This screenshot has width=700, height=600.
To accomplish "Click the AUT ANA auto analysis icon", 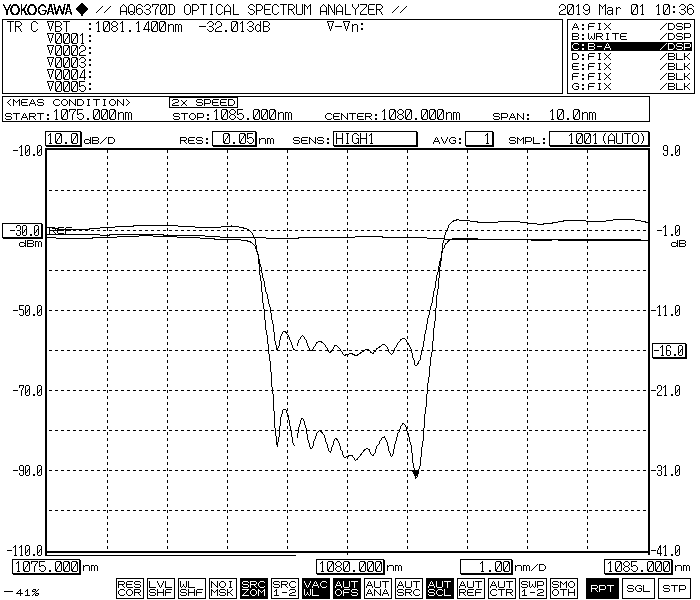I will (377, 588).
